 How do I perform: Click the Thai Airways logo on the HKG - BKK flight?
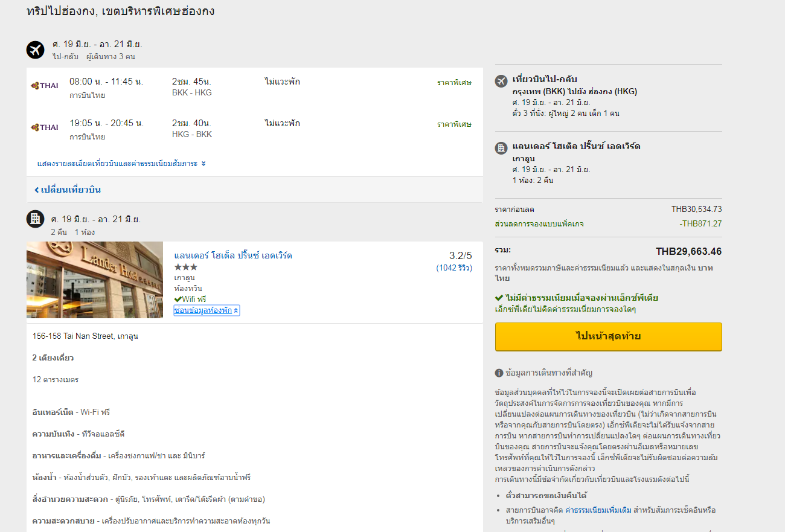pos(45,127)
